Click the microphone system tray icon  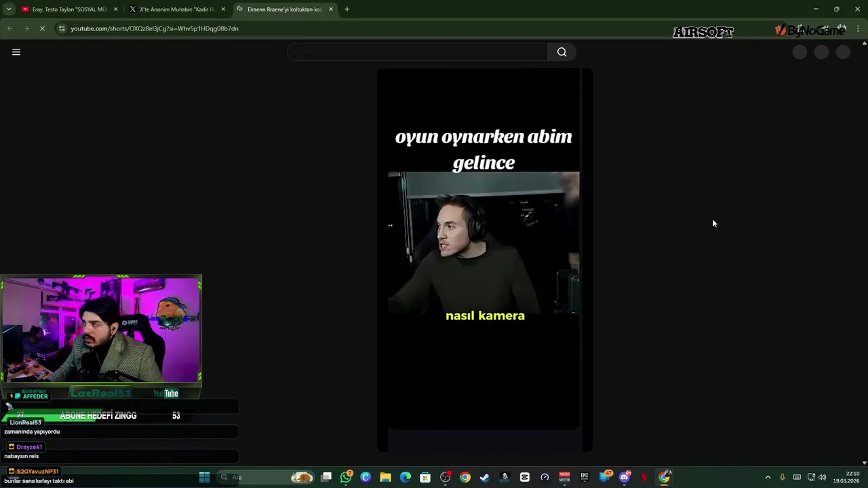(783, 477)
